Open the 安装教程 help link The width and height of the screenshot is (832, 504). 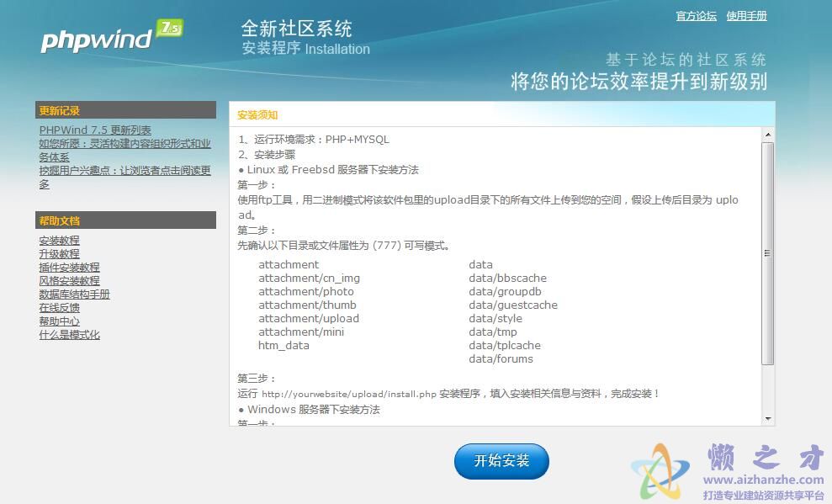pyautogui.click(x=59, y=241)
